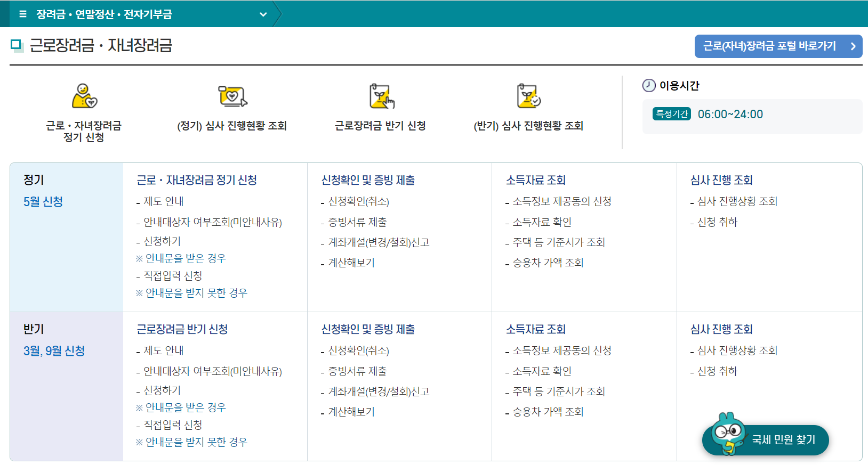Open 소득정보 제공동의 신청 in 정기 row
This screenshot has width=868, height=465.
[562, 201]
